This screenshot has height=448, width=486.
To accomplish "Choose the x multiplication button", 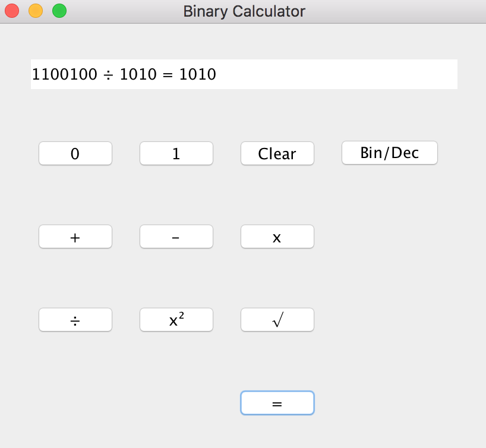I will 277,236.
